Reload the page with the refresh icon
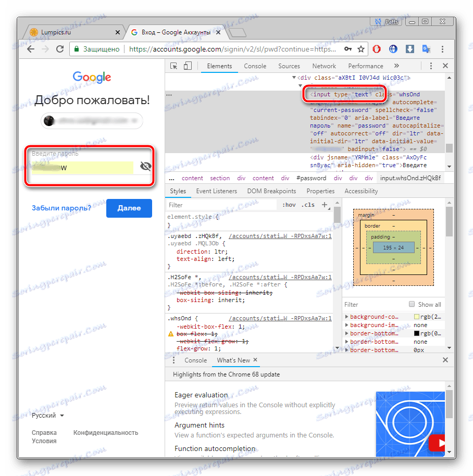The image size is (473, 476). coord(60,49)
